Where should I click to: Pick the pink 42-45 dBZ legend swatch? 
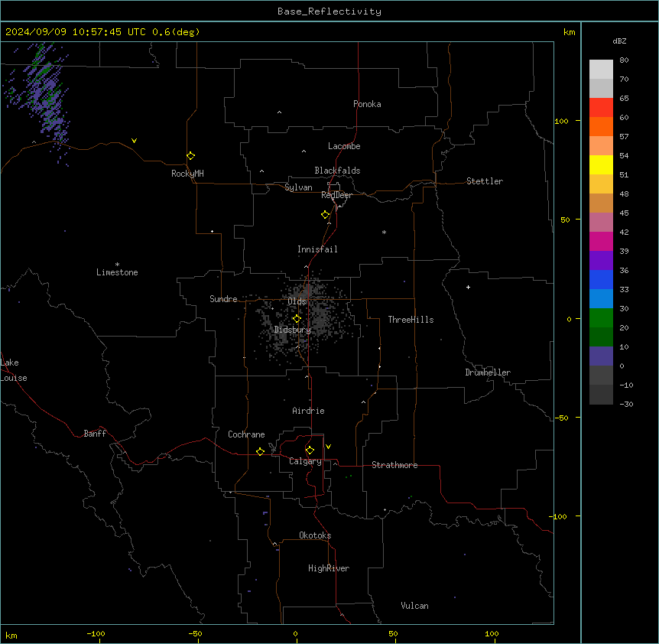point(601,223)
